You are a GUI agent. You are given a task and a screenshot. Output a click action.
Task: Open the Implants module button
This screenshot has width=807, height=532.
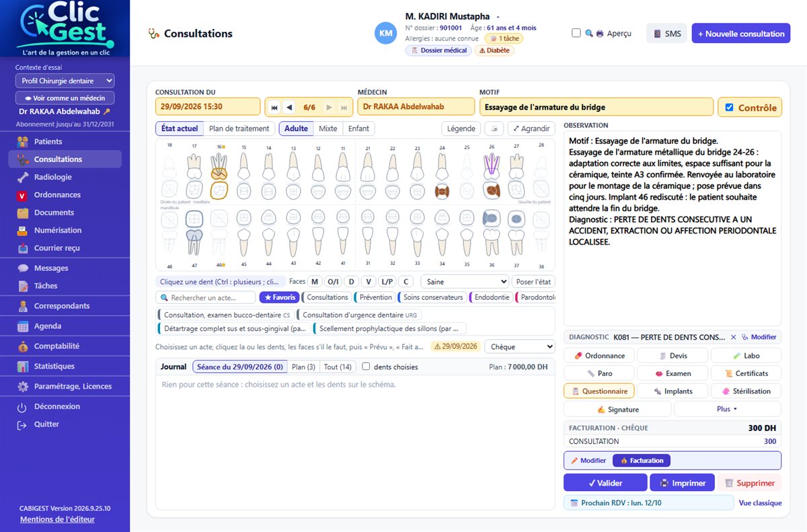(672, 391)
